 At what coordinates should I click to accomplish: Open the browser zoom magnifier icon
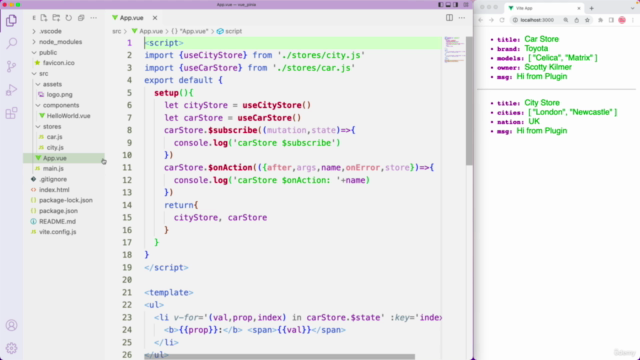(x=566, y=20)
